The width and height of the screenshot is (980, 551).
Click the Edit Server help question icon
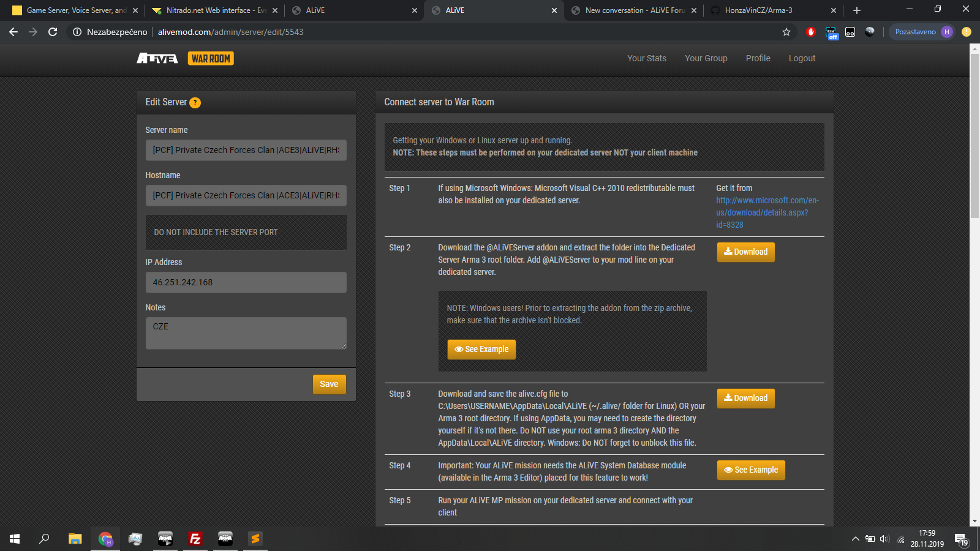tap(195, 103)
